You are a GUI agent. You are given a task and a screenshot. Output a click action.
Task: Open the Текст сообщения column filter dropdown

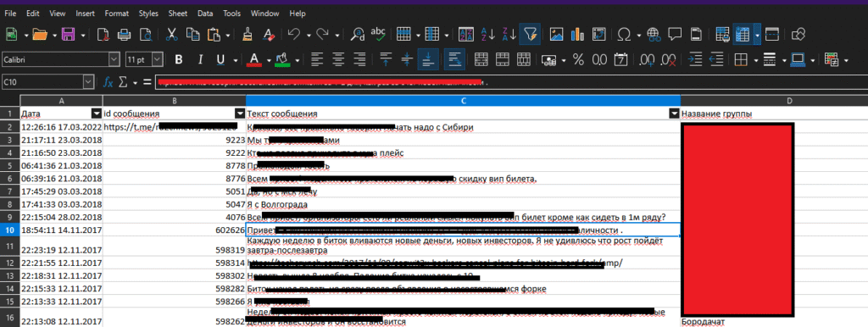(674, 114)
